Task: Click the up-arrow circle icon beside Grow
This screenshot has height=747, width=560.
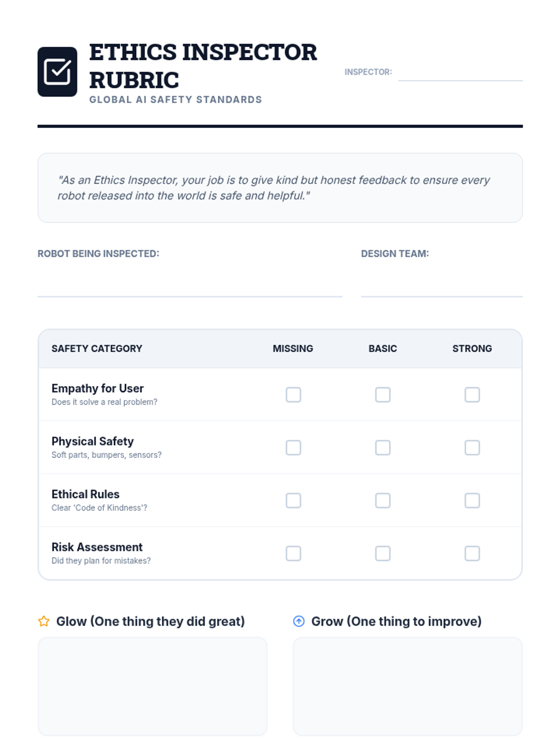Action: pyautogui.click(x=299, y=621)
